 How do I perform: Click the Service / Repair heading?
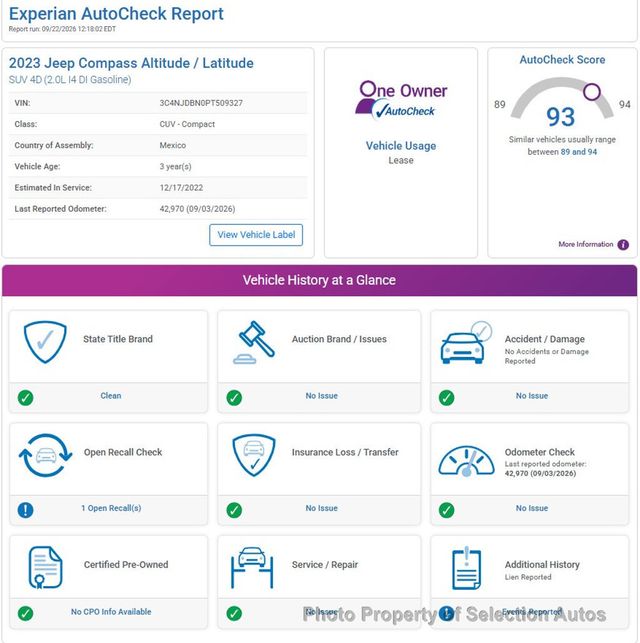tap(325, 565)
